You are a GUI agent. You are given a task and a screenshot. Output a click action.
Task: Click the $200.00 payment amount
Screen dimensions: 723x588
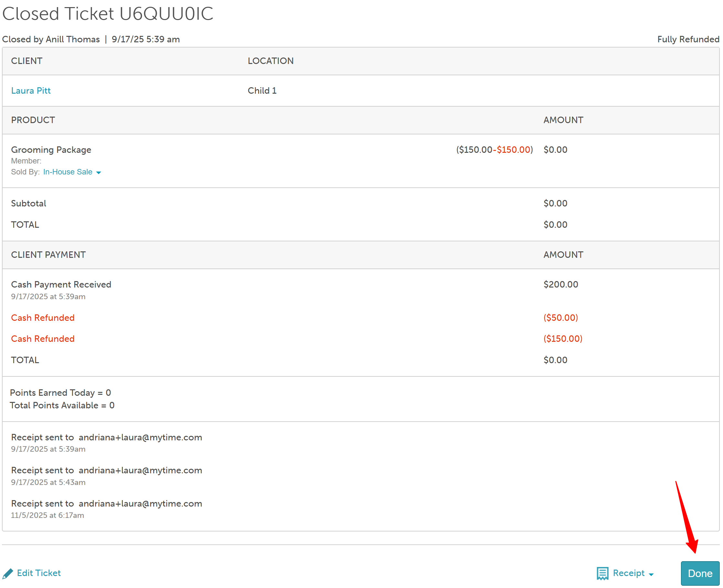[x=561, y=285]
